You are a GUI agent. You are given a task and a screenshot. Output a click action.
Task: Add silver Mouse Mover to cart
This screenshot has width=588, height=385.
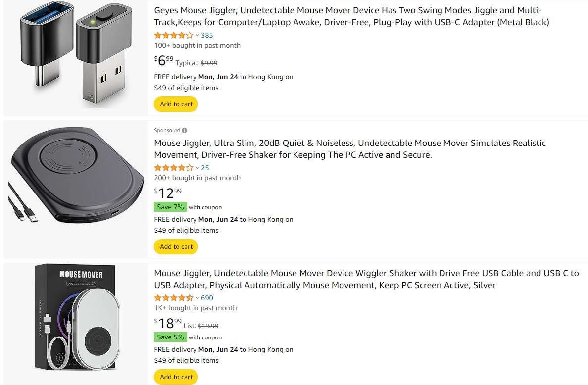[176, 377]
